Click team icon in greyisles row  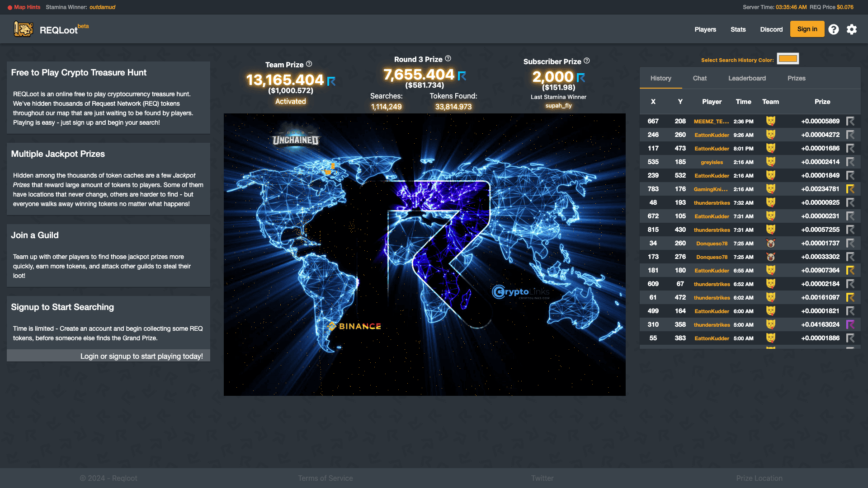click(x=771, y=162)
